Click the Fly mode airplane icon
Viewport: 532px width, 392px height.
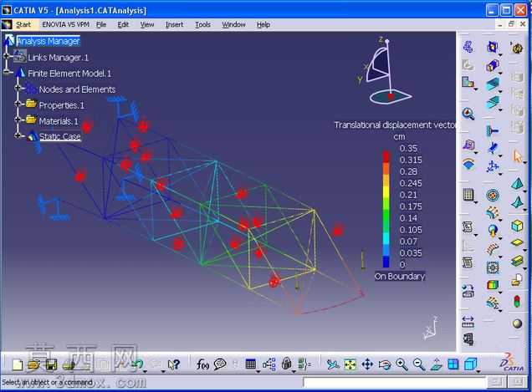333,364
